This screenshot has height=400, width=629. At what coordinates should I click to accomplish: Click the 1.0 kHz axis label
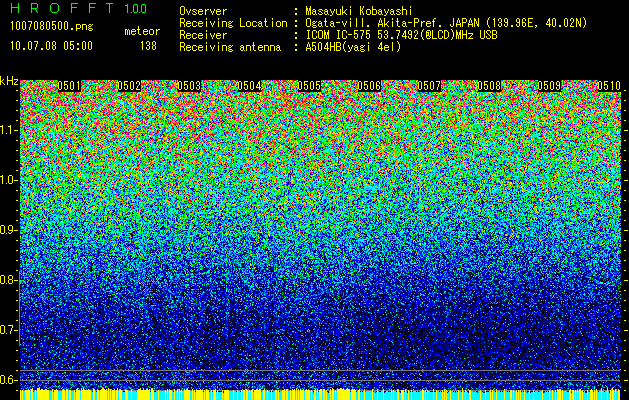pyautogui.click(x=9, y=180)
